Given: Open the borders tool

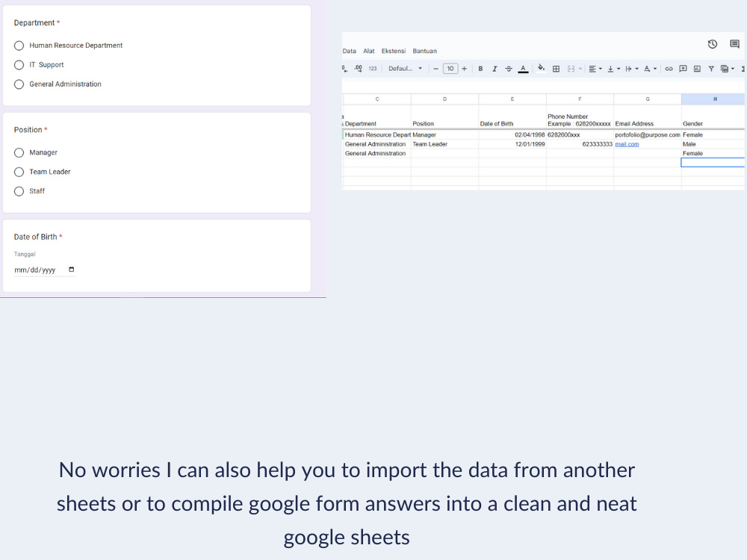Looking at the screenshot, I should click(556, 69).
